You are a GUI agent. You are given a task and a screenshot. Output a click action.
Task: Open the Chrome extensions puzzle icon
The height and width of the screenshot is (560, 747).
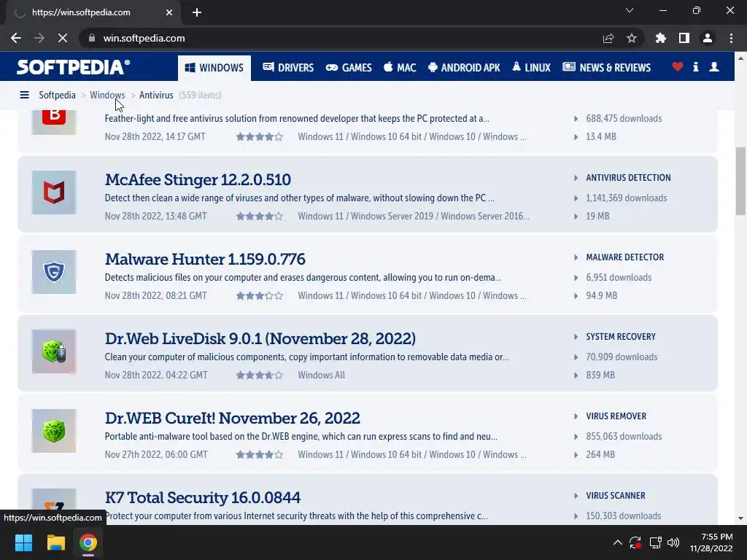tap(661, 38)
